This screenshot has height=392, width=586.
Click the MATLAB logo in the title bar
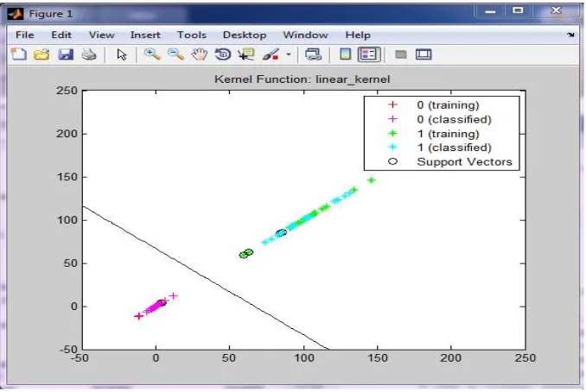point(15,14)
